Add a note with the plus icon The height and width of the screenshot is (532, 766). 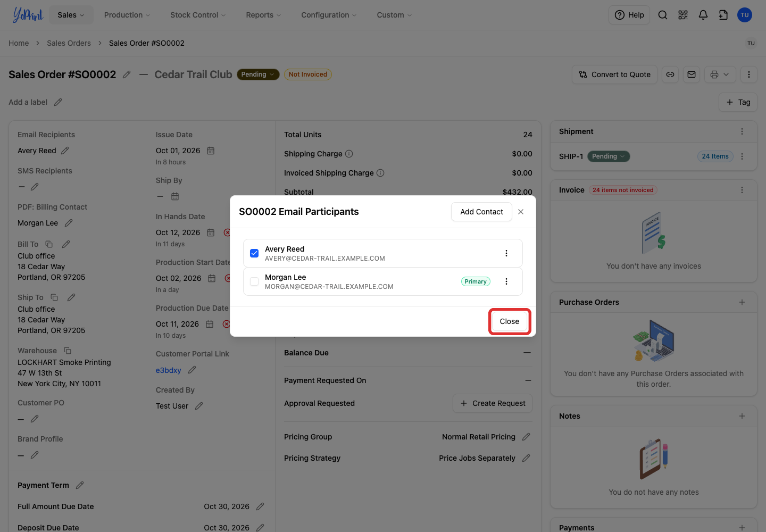click(742, 416)
